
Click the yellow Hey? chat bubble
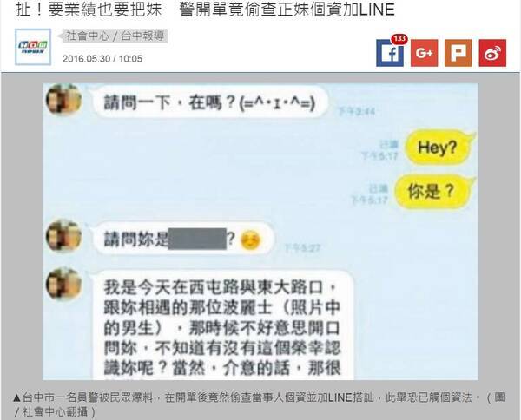(x=438, y=148)
